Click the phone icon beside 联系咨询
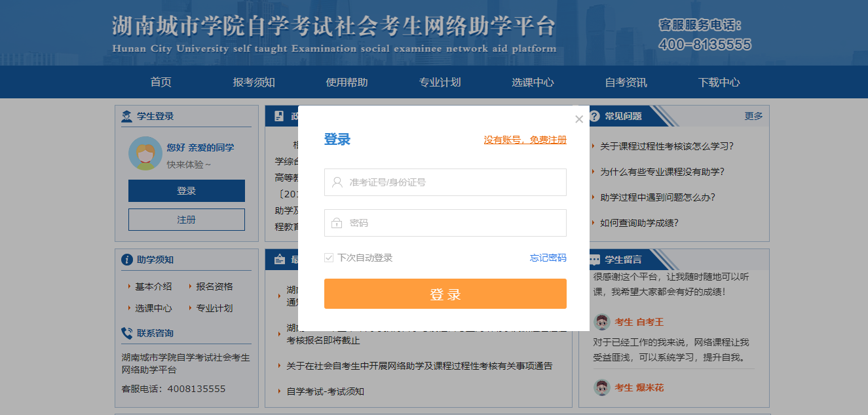868x415 pixels. [127, 333]
